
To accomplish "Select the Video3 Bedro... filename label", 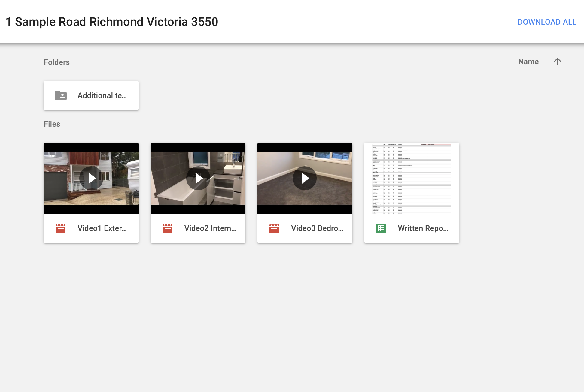I will tap(317, 228).
